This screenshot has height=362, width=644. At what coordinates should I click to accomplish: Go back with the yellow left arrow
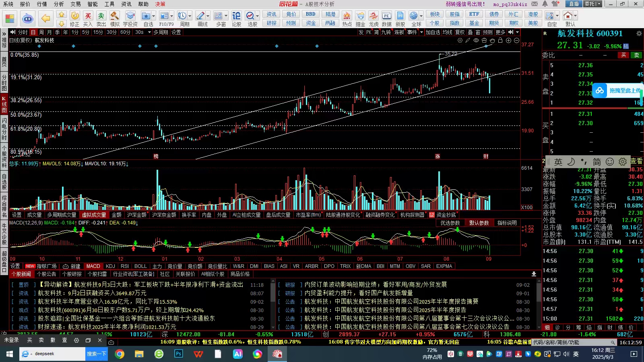pos(45,19)
